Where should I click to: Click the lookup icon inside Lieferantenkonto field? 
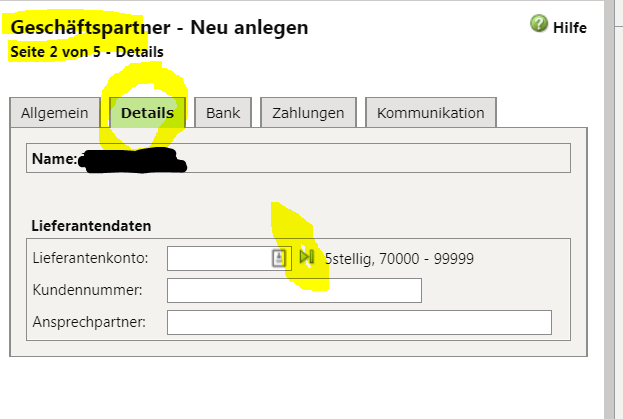(x=279, y=258)
